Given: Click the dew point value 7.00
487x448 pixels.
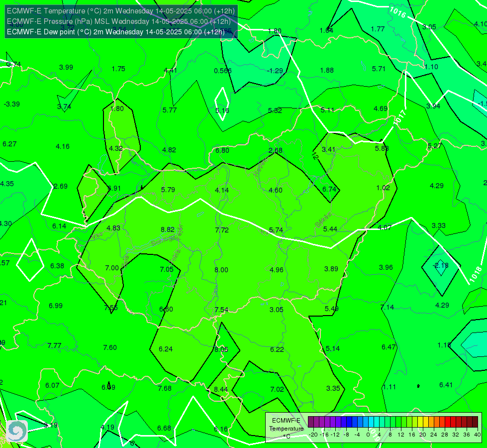Looking at the screenshot, I should click(112, 268).
